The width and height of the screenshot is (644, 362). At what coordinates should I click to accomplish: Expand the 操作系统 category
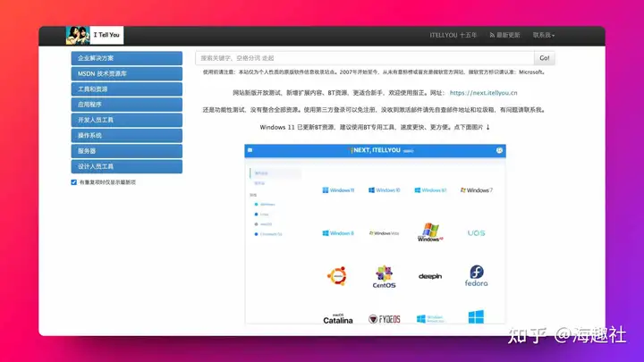tap(114, 135)
